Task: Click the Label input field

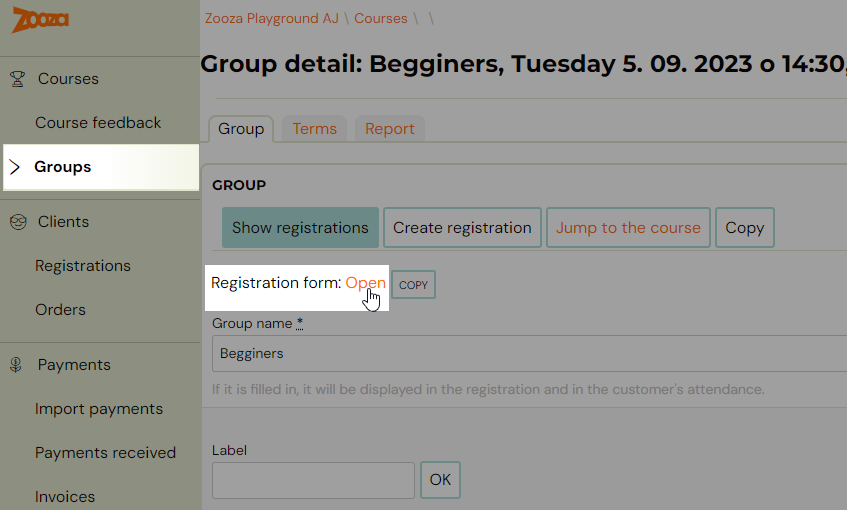Action: pos(313,480)
